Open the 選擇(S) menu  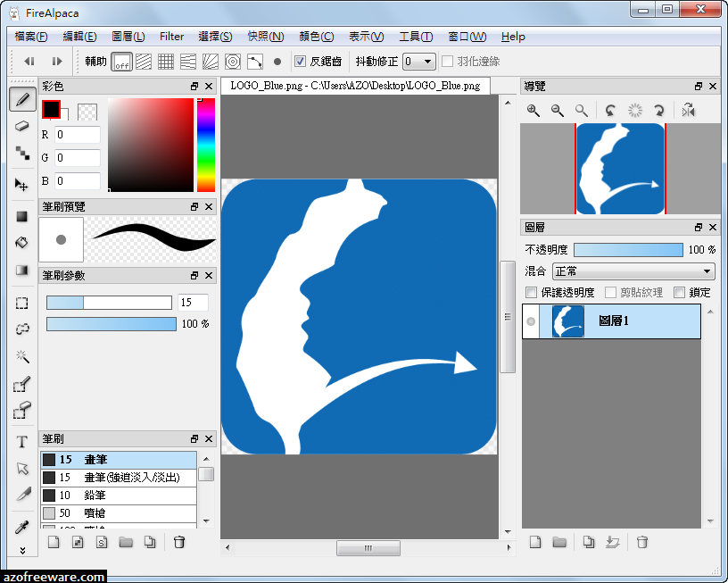(215, 37)
